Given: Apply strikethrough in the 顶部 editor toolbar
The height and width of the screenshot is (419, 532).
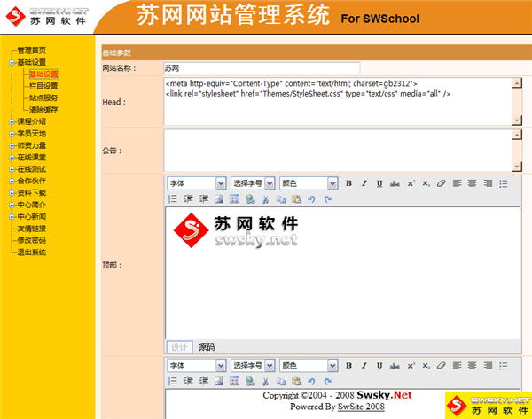Looking at the screenshot, I should pyautogui.click(x=395, y=183).
